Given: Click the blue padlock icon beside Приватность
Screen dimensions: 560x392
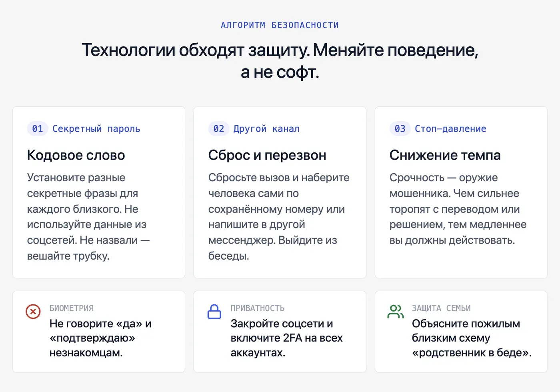Looking at the screenshot, I should pyautogui.click(x=214, y=311).
